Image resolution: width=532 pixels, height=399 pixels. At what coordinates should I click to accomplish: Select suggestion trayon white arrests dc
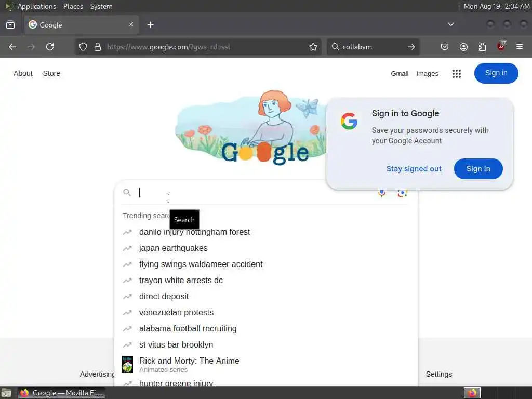(x=266, y=280)
